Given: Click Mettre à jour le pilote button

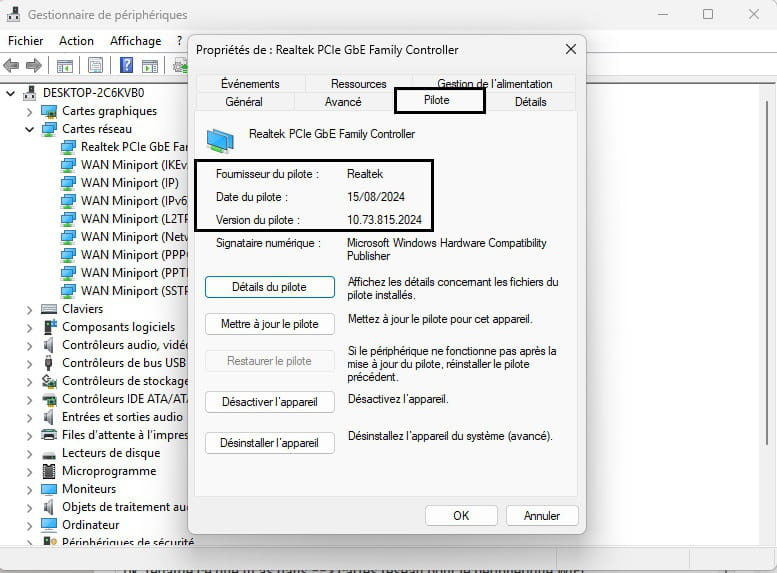Looking at the screenshot, I should click(270, 324).
